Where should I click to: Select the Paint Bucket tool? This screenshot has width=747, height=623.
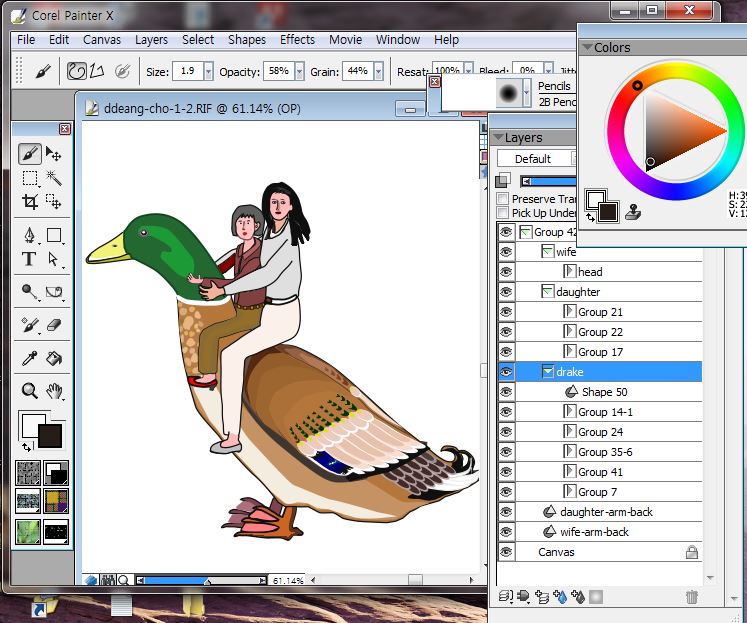pos(54,357)
